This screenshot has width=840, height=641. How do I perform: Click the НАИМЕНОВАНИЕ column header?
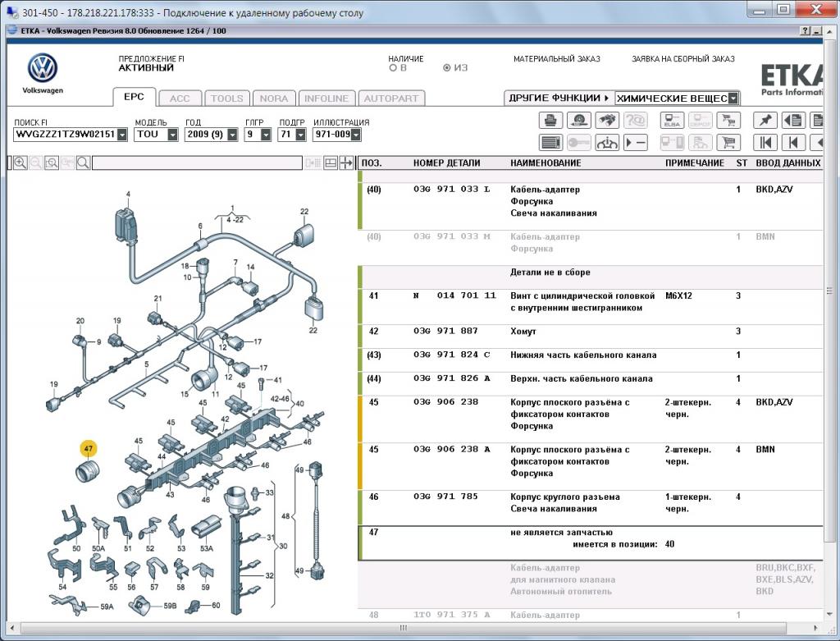[x=546, y=163]
